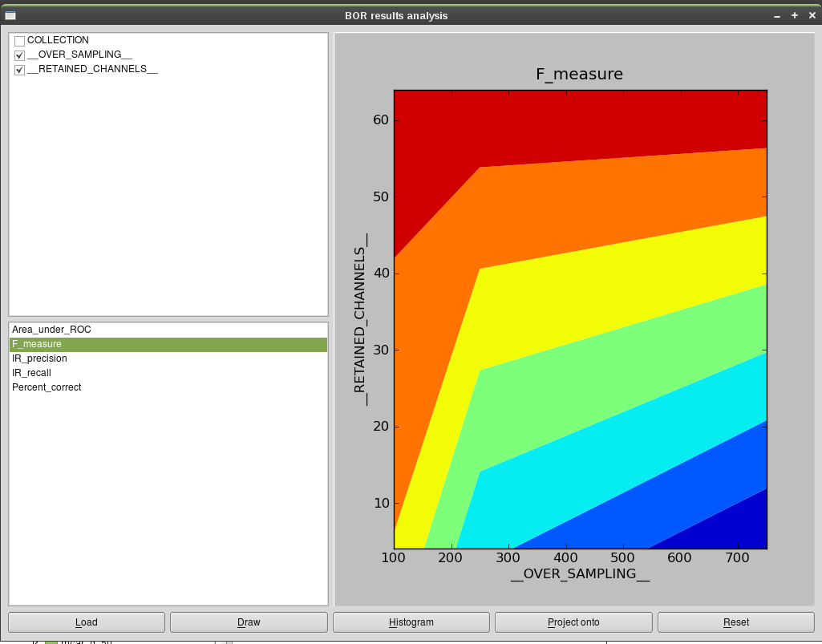Click the Project onto button
822x644 pixels.
click(573, 622)
